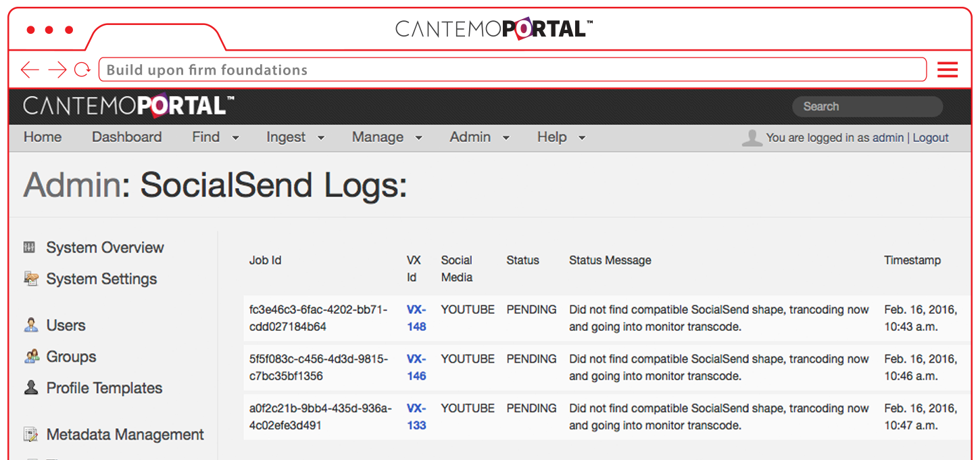The width and height of the screenshot is (980, 460).
Task: Select job id starting 5f5f083c
Action: 318,367
